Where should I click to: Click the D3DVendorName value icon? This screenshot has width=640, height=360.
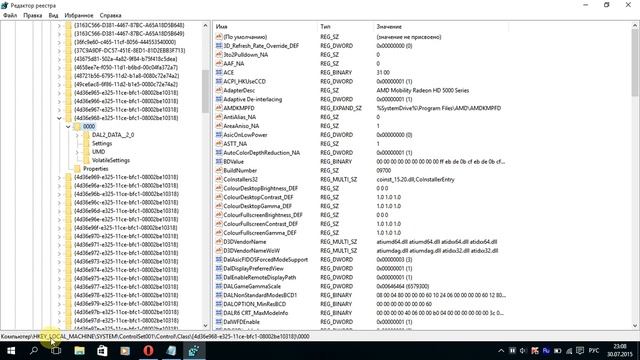pyautogui.click(x=219, y=242)
